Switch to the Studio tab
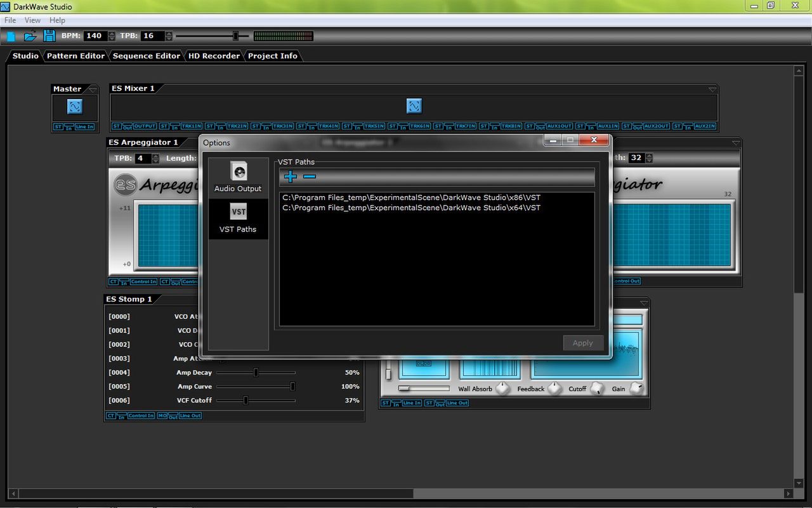This screenshot has width=812, height=508. pos(25,56)
